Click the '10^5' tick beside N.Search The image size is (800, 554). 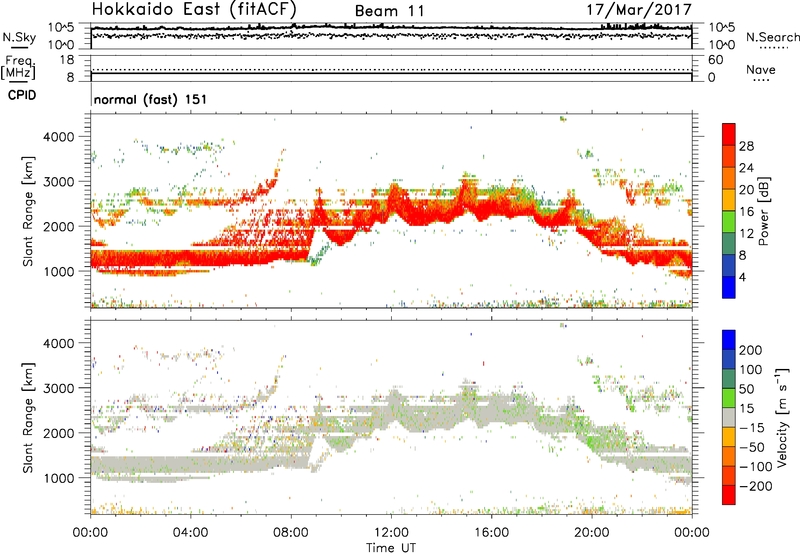(x=721, y=28)
